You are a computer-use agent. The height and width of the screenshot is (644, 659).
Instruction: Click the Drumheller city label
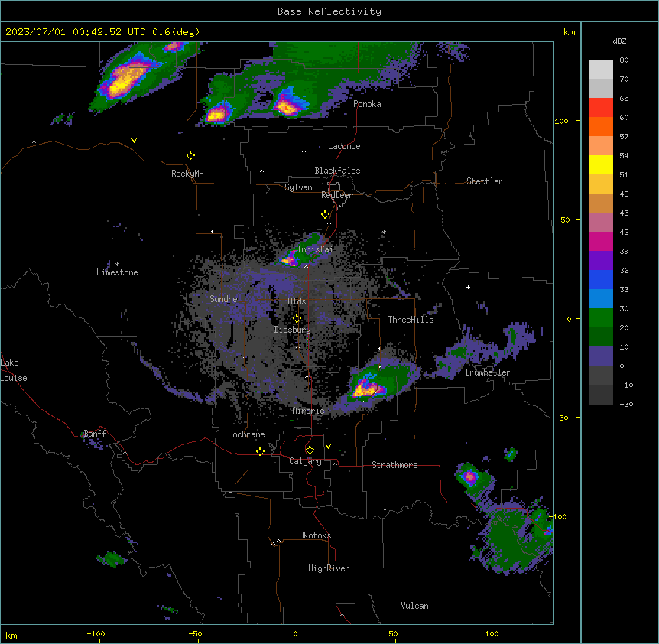(488, 372)
